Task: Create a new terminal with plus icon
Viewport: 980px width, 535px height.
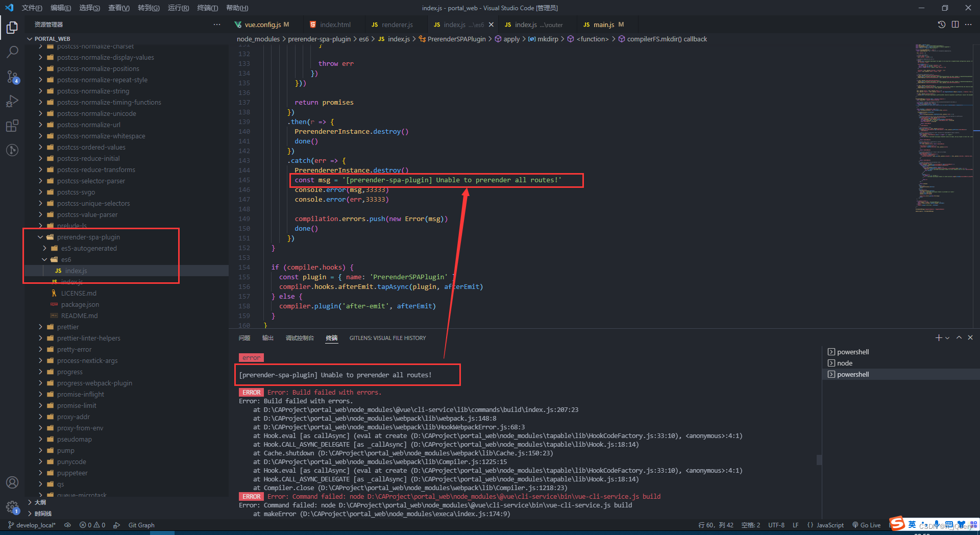Action: click(939, 338)
